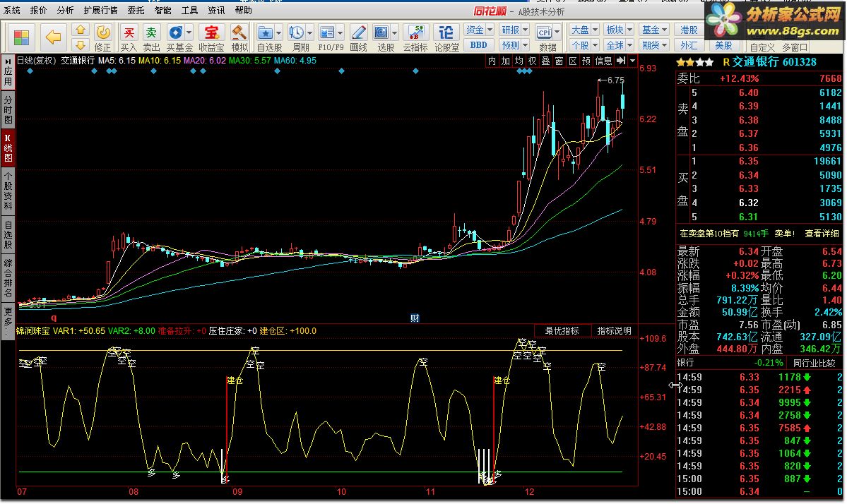
Task: Click the 买入 buy icon
Action: 129,32
